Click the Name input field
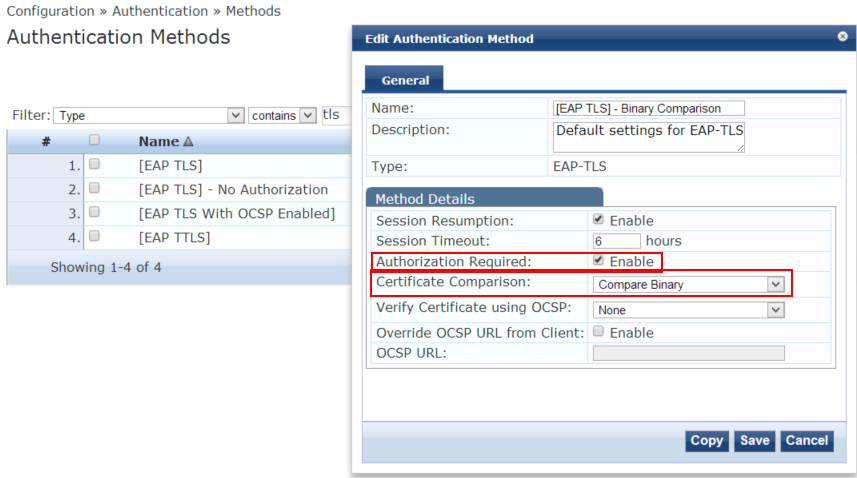 pyautogui.click(x=649, y=108)
